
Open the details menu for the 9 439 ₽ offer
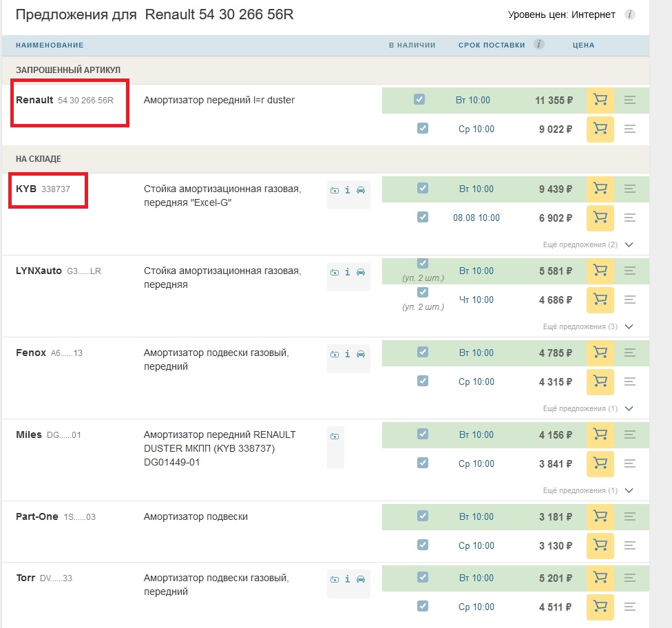click(x=629, y=189)
